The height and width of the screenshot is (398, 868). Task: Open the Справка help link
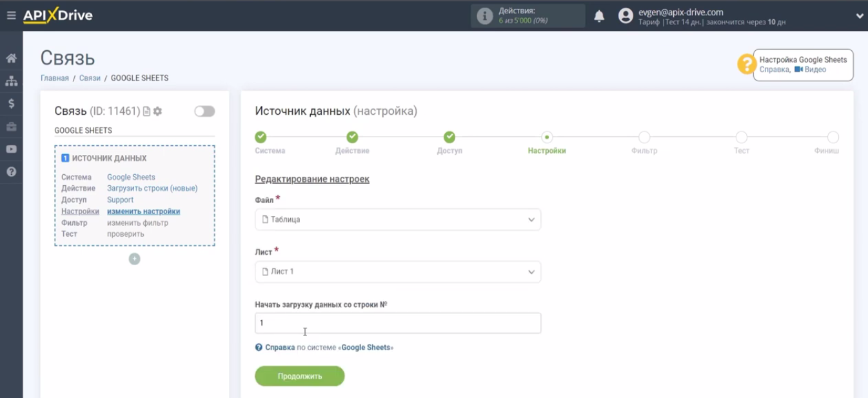tap(774, 70)
